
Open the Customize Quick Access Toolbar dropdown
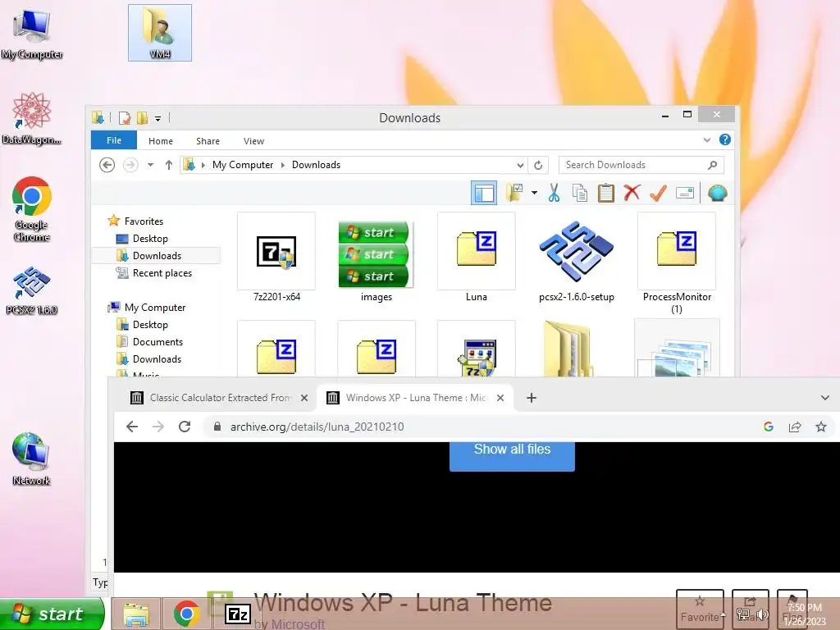coord(157,118)
